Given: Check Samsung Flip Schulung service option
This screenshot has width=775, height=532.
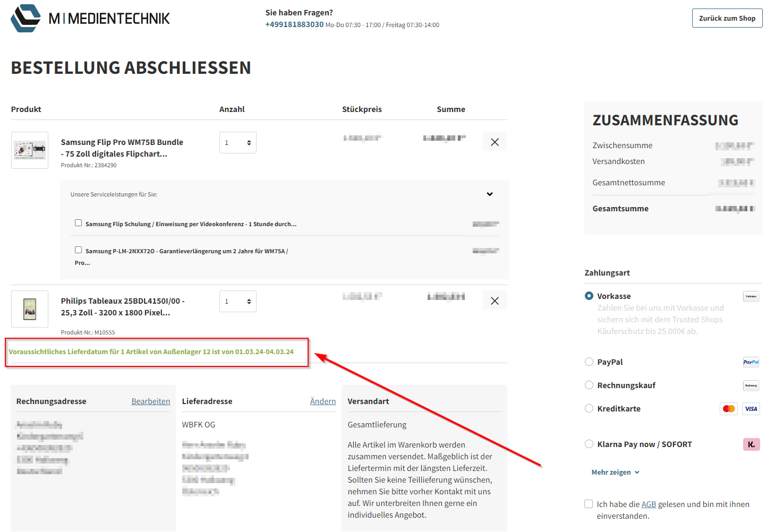Looking at the screenshot, I should click(x=79, y=223).
